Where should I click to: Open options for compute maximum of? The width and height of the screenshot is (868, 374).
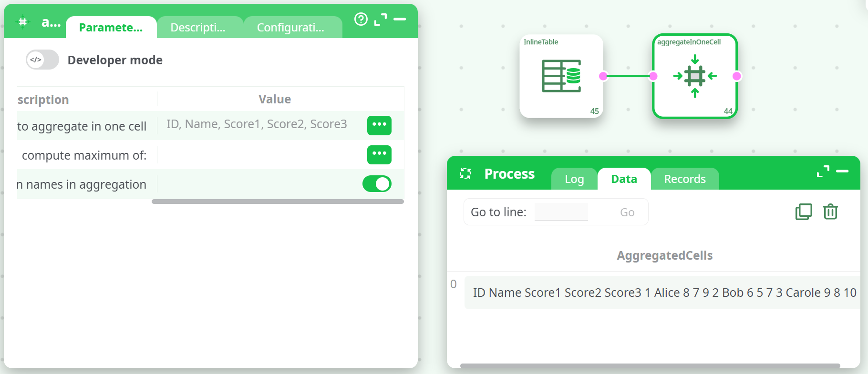tap(379, 154)
